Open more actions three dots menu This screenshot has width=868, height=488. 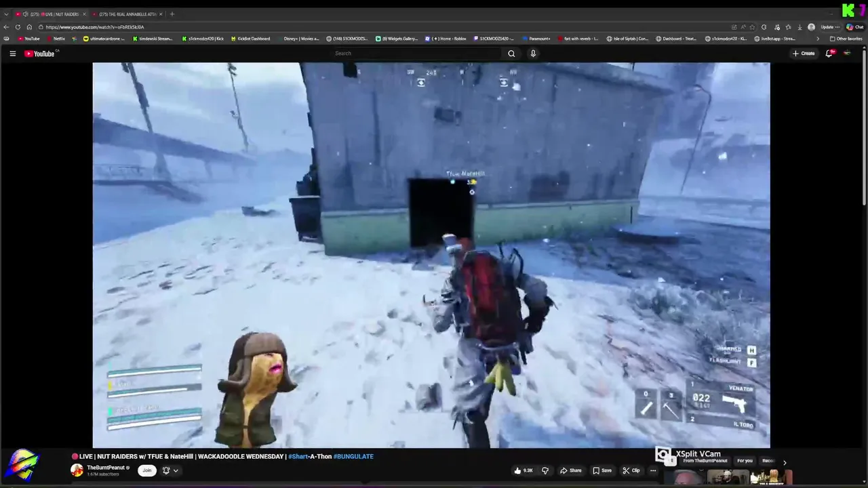click(x=653, y=470)
